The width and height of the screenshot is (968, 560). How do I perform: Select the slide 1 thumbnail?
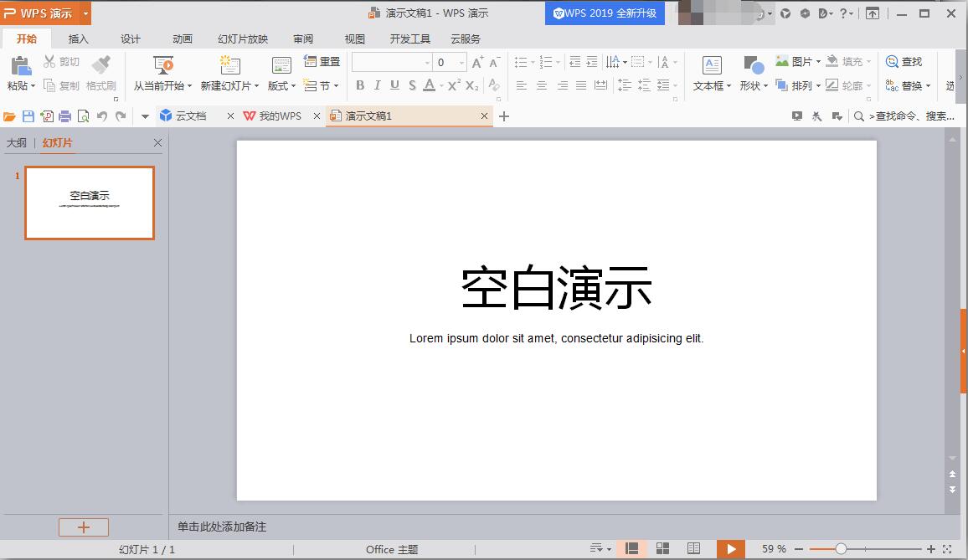(90, 203)
